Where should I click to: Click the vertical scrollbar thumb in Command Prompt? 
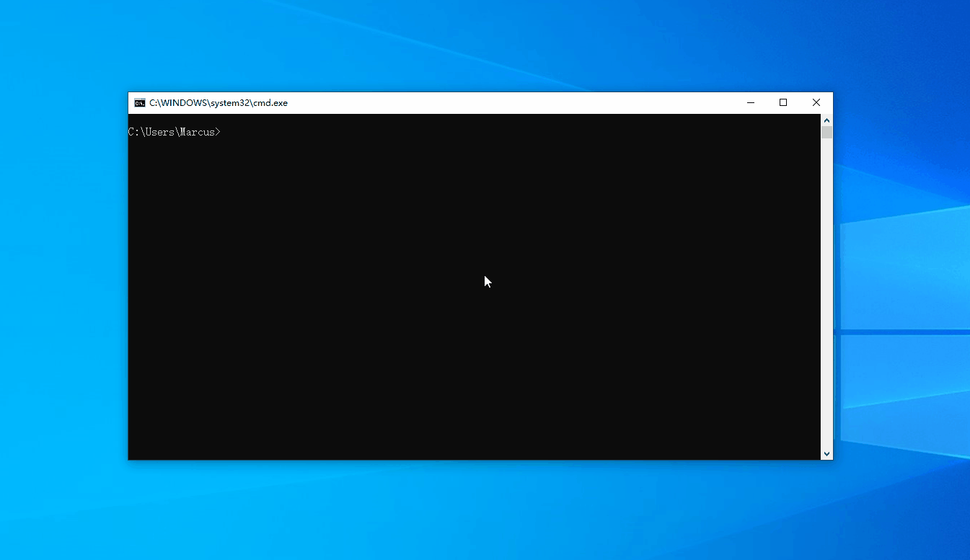click(x=827, y=133)
